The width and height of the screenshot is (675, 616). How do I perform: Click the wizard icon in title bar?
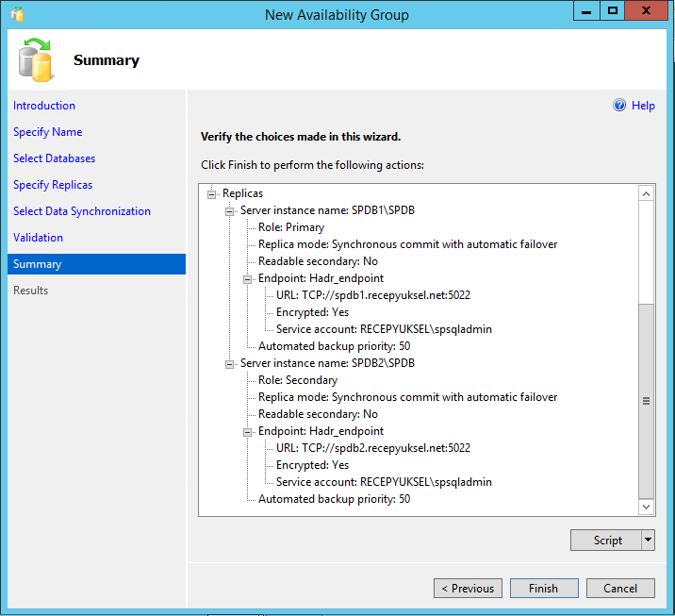coord(17,14)
